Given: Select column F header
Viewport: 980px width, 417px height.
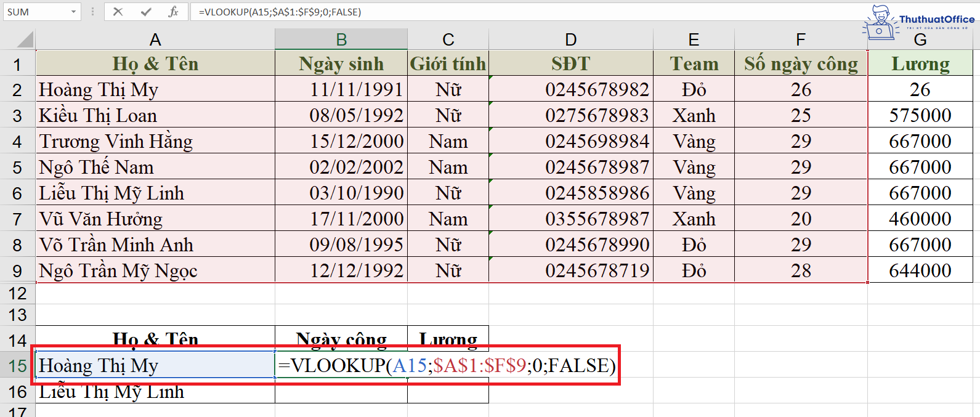Looking at the screenshot, I should coord(801,40).
